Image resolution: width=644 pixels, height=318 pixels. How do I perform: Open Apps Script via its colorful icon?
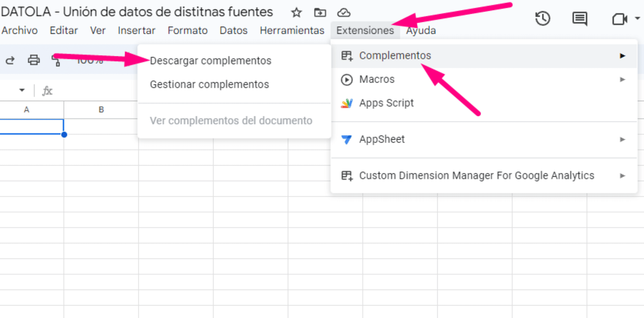346,103
